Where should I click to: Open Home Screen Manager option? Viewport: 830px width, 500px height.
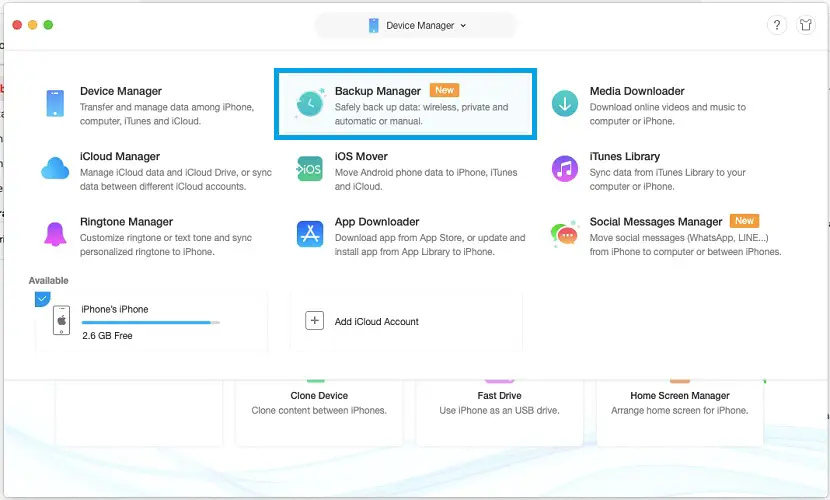tap(679, 396)
